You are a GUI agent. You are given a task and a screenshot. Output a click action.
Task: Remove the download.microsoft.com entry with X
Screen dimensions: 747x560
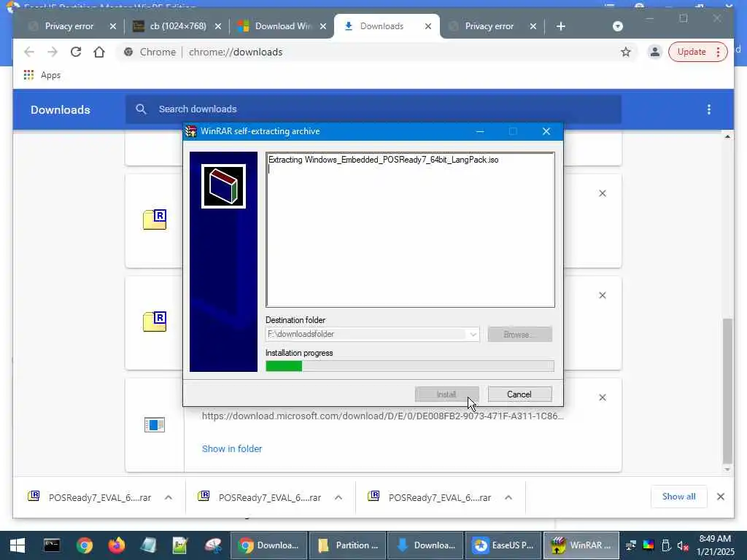(x=603, y=397)
